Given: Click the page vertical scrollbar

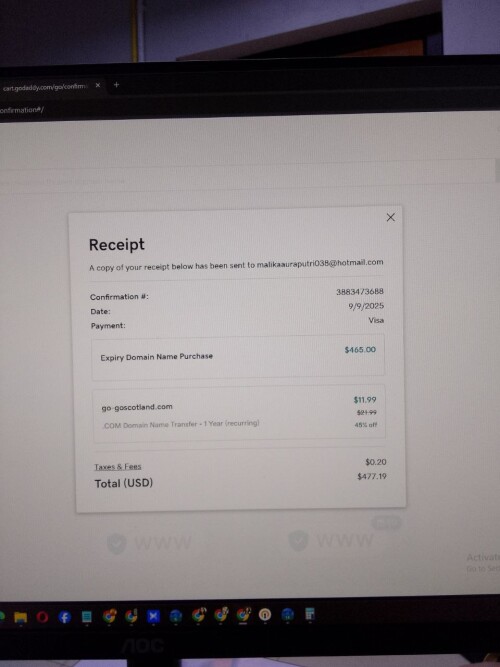Looking at the screenshot, I should (x=497, y=170).
